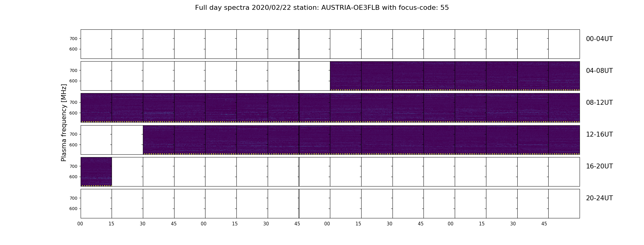
Task: Click the only spectrogram panel in the 16-20UT row
Action: point(96,172)
